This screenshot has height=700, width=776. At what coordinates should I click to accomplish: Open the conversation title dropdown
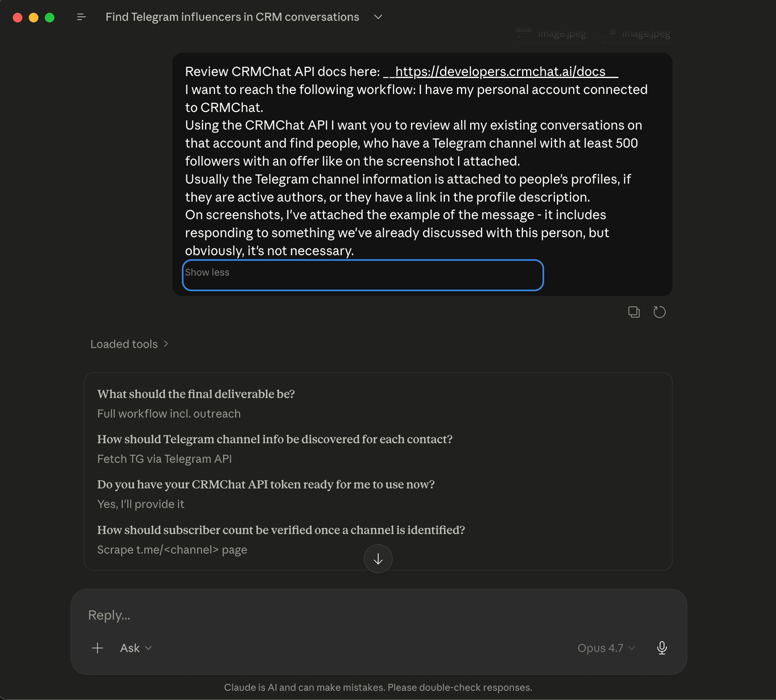(377, 17)
